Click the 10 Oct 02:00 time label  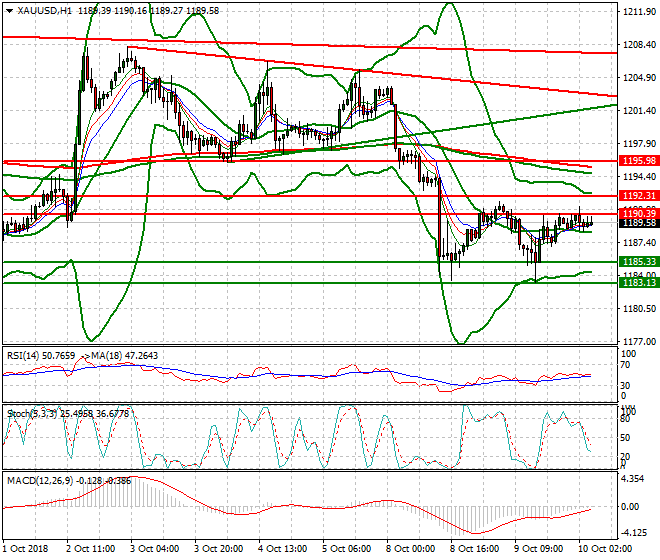point(604,549)
